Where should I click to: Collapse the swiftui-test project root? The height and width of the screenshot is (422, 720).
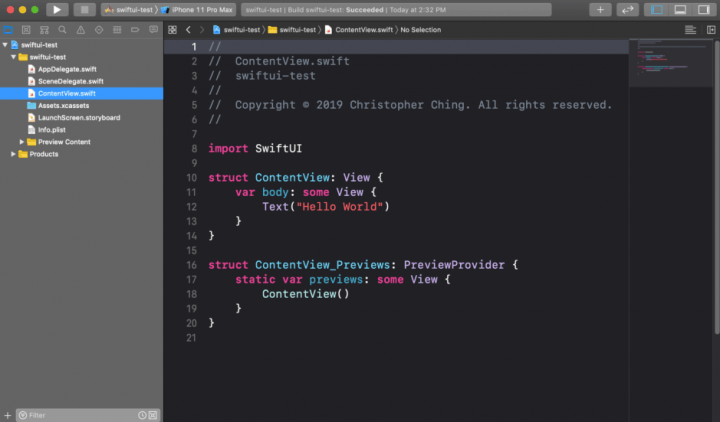5,45
